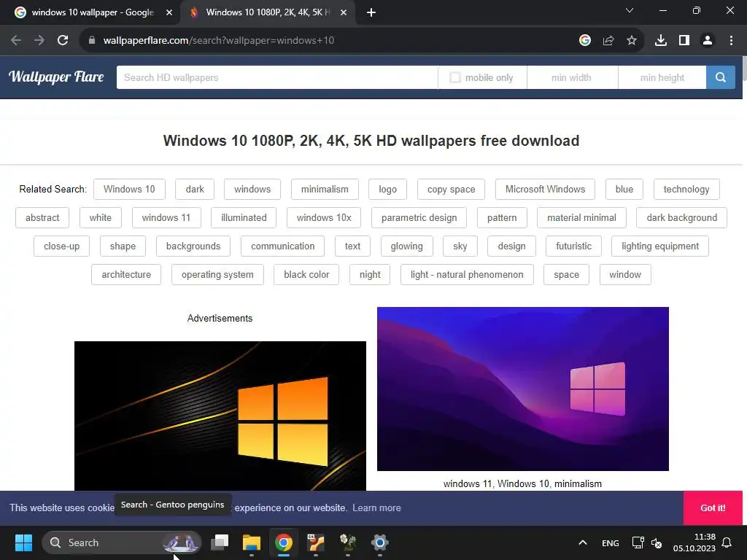
Task: Select the 'operating system' tag
Action: (x=217, y=275)
